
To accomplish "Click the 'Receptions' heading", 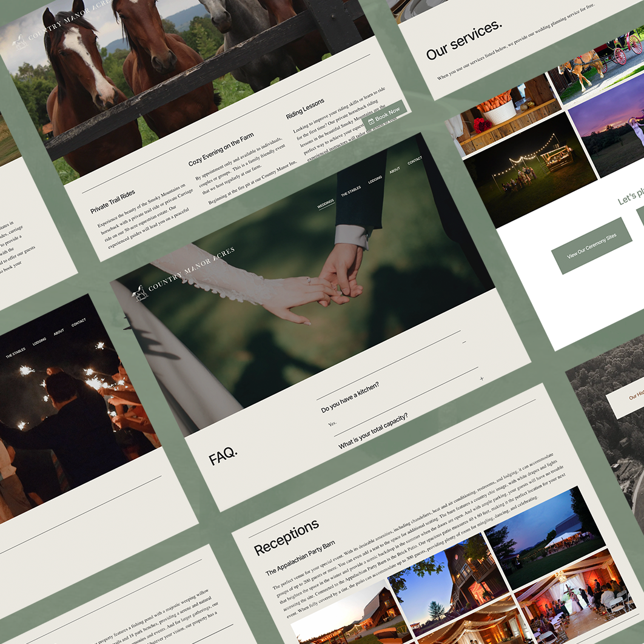I will click(286, 537).
